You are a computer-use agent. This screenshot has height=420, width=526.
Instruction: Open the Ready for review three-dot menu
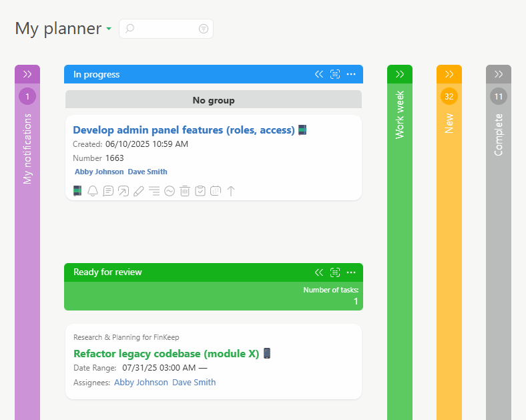tap(351, 272)
